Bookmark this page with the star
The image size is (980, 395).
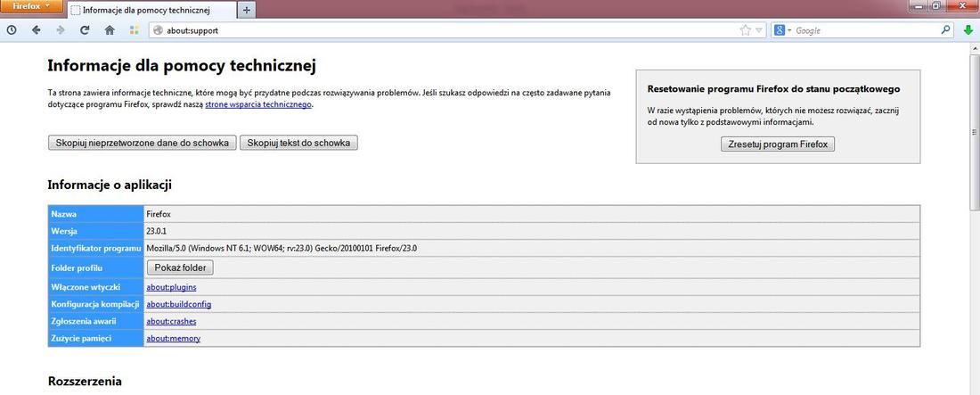(x=745, y=30)
